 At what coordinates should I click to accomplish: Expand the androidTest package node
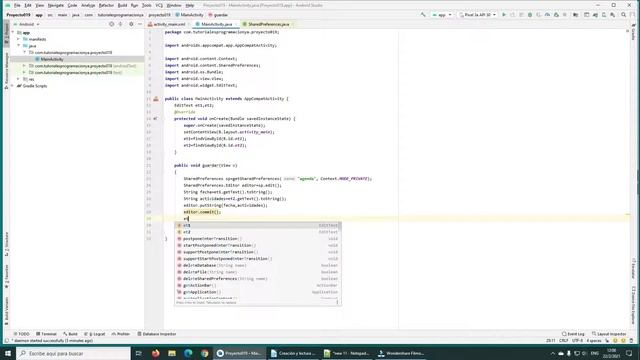[x=24, y=66]
